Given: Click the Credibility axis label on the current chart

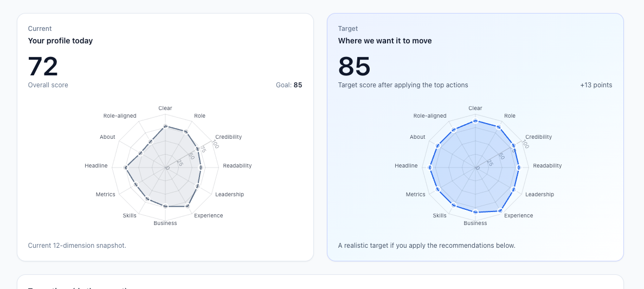Looking at the screenshot, I should click(x=228, y=137).
